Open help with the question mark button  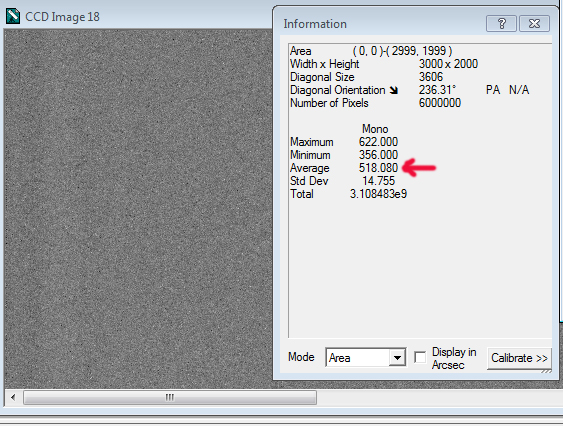[501, 24]
